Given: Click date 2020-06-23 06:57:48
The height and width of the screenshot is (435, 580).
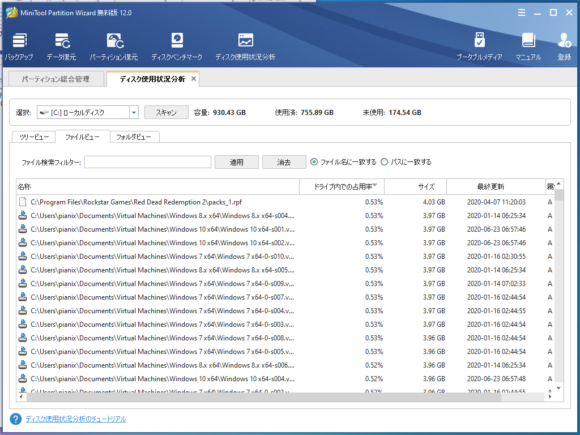Looking at the screenshot, I should coord(496,378).
